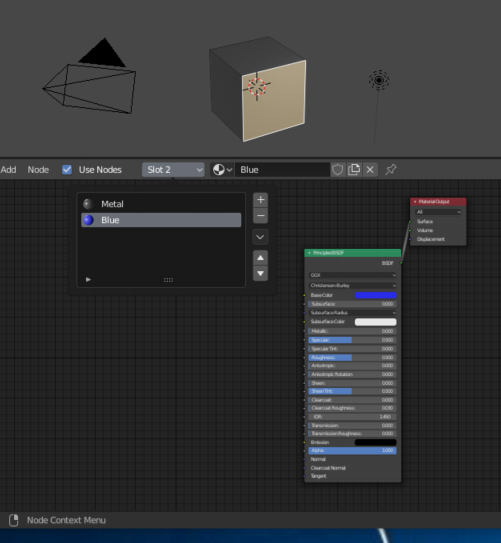The height and width of the screenshot is (543, 501).
Task: Unlink the Blue material with the X icon
Action: tap(370, 170)
